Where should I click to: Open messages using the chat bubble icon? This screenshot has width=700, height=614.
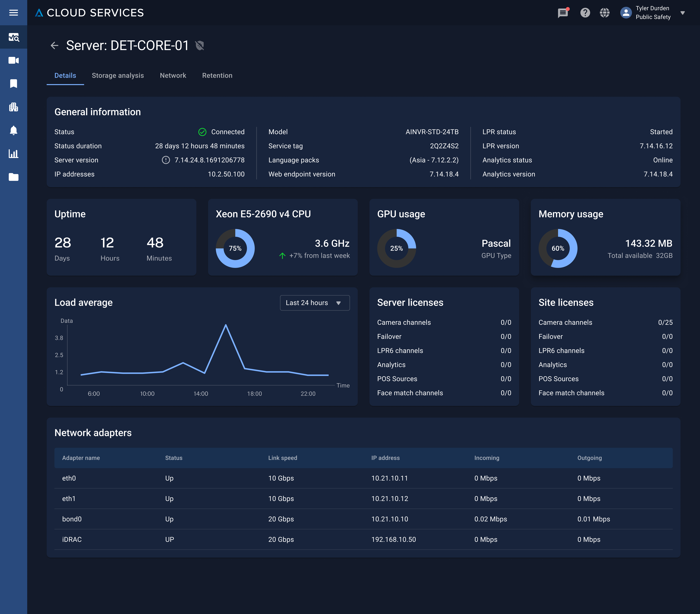(563, 13)
